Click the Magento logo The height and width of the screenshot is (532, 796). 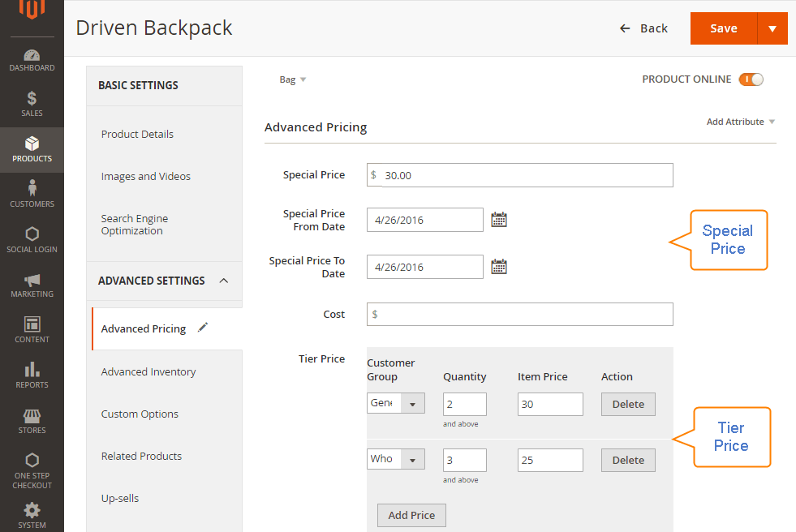[x=32, y=9]
